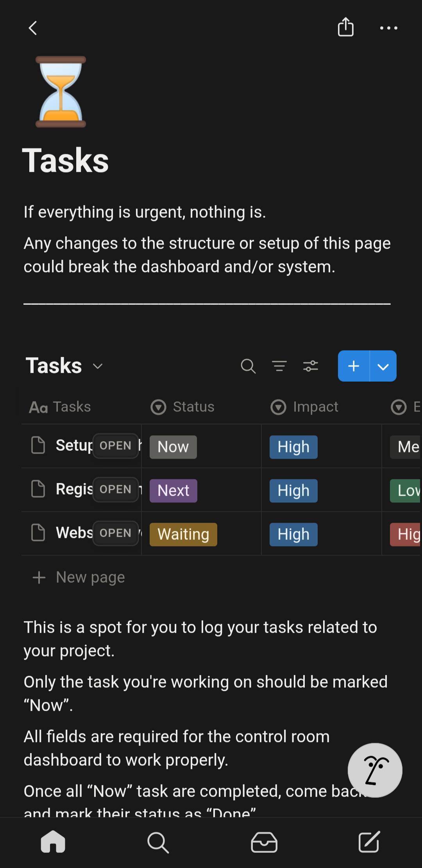The height and width of the screenshot is (868, 422).
Task: Click the hourglass page icon
Action: click(61, 92)
